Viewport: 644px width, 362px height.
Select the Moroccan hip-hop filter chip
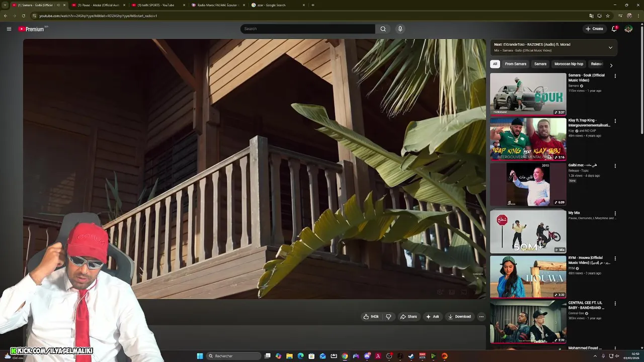[x=569, y=64]
